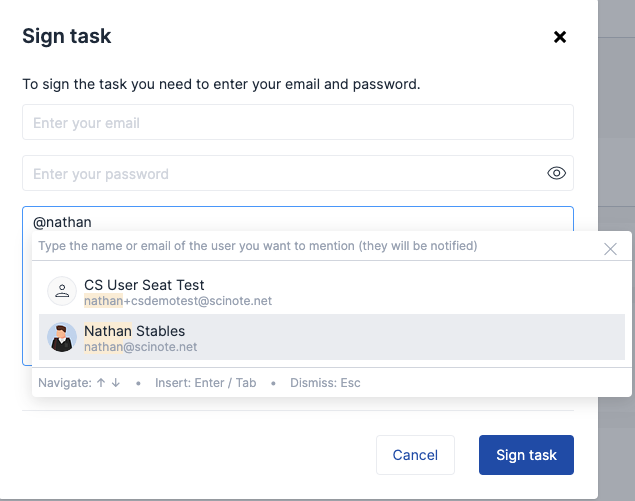The image size is (635, 501).
Task: Close the Sign task dialog
Action: (x=560, y=37)
